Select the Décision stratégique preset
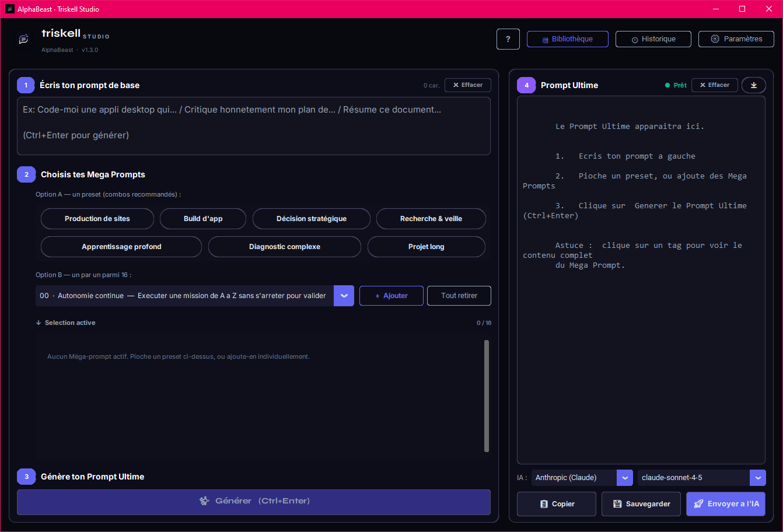783x532 pixels. click(x=312, y=219)
